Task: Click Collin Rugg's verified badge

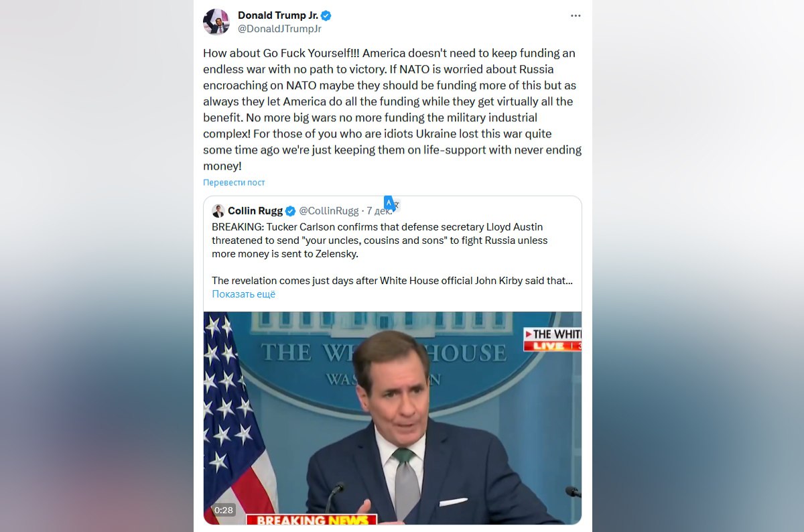Action: (291, 211)
